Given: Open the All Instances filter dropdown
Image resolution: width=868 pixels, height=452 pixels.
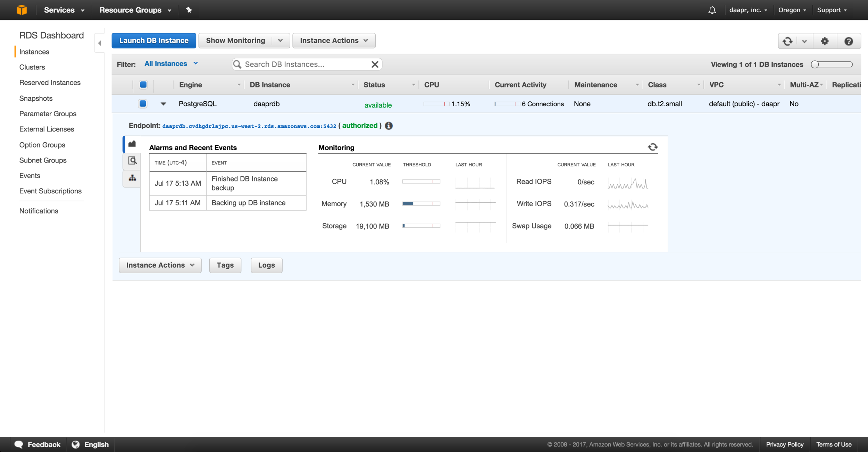Looking at the screenshot, I should coord(171,64).
